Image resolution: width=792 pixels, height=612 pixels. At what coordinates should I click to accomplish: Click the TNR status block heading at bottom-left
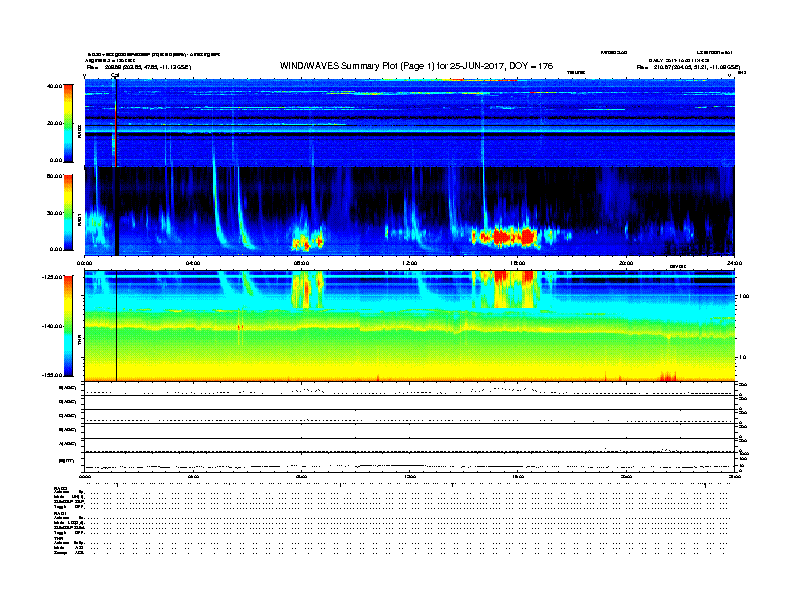[x=58, y=538]
